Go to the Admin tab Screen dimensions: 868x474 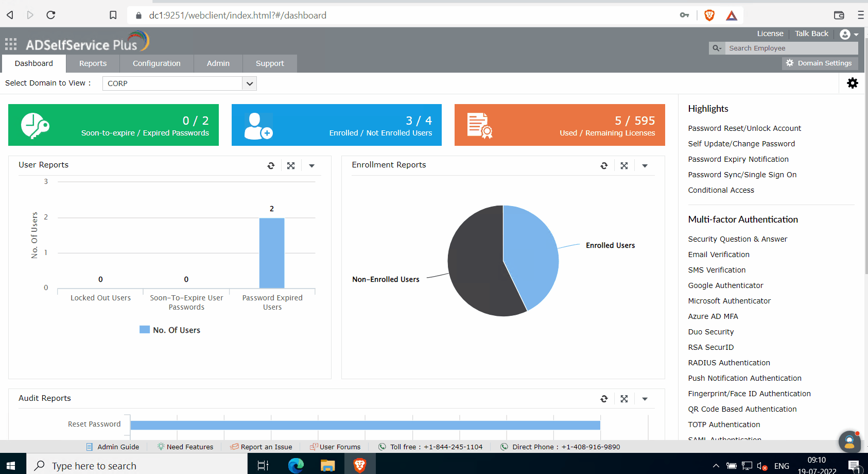[218, 63]
